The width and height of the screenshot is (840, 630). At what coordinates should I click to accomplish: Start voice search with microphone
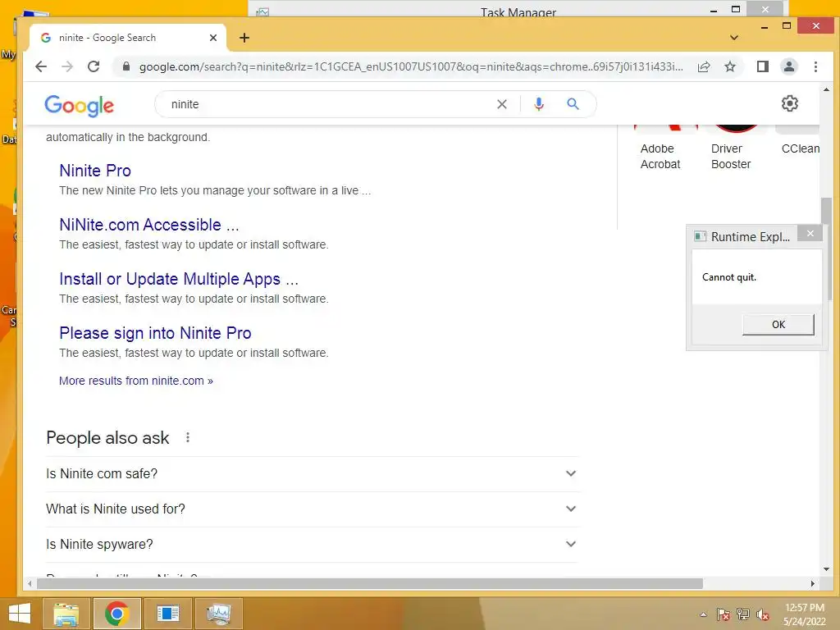coord(539,104)
